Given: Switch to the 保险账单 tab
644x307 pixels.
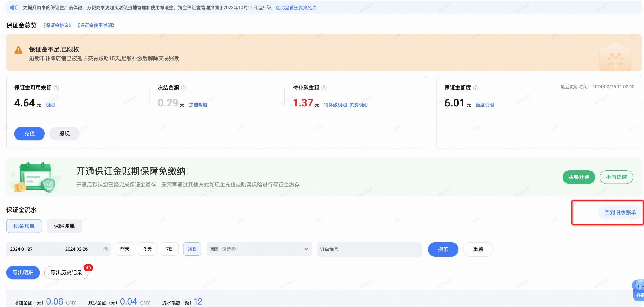Looking at the screenshot, I should [64, 226].
